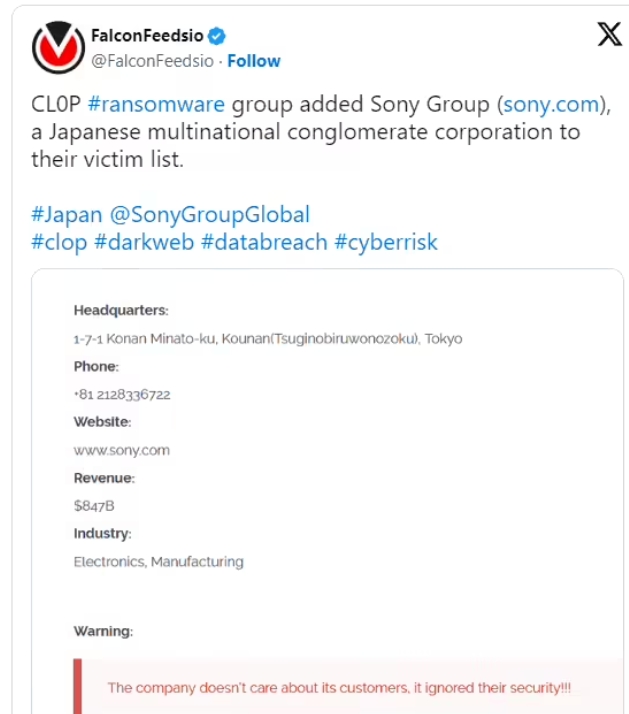Open the #Japan hashtag

point(65,214)
